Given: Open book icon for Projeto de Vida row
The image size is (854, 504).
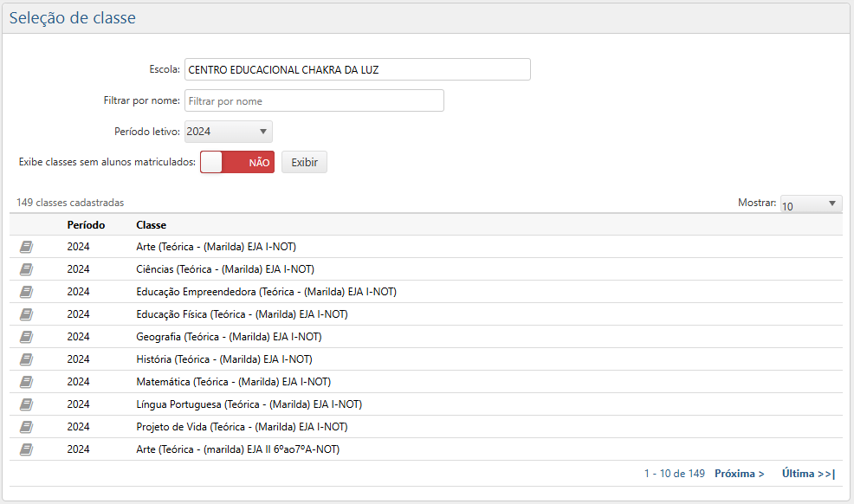Looking at the screenshot, I should (x=26, y=427).
